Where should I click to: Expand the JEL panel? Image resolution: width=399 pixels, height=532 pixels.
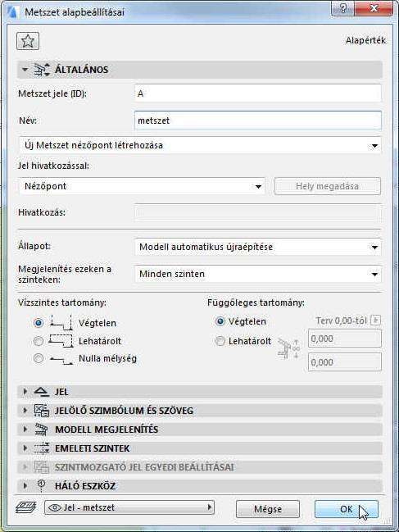25,392
